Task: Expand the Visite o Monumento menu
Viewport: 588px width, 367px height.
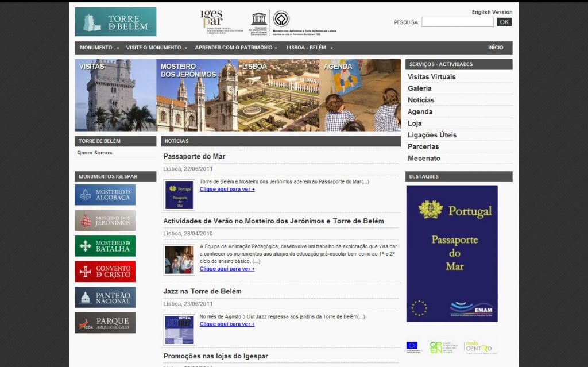Action: coord(156,48)
